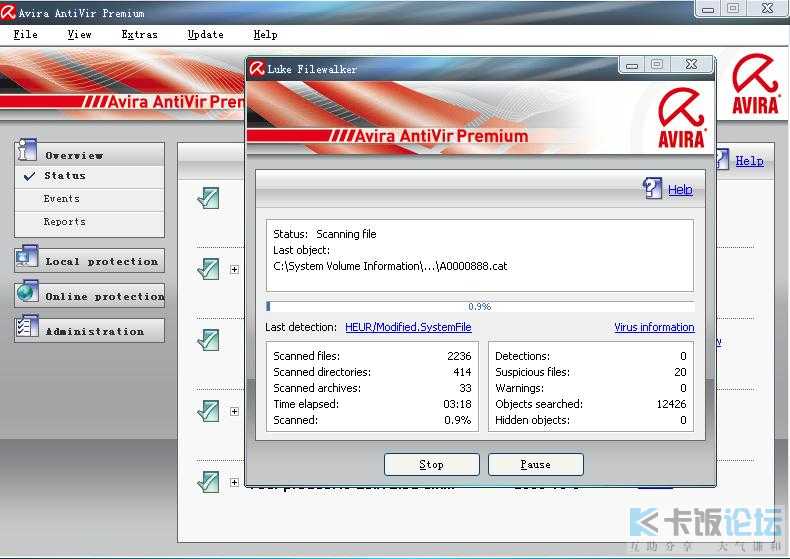Toggle the bottom green status checkmark
The height and width of the screenshot is (559, 790).
click(x=208, y=482)
